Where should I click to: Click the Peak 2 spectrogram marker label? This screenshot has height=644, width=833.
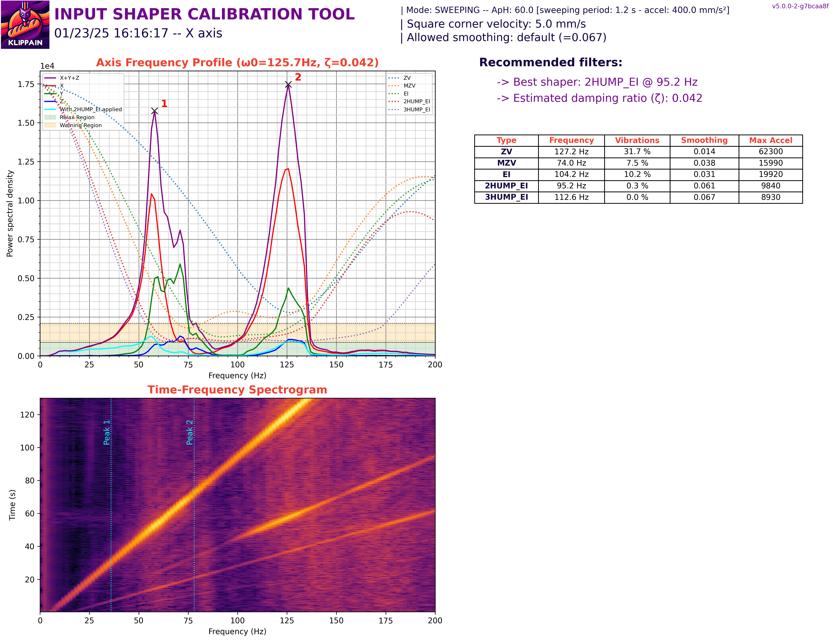pyautogui.click(x=190, y=432)
